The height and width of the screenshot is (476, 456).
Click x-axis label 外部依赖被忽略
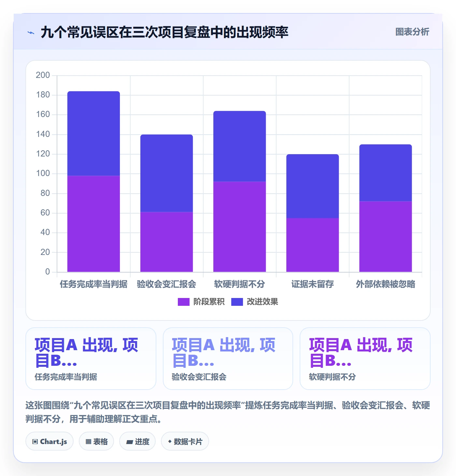pos(385,284)
